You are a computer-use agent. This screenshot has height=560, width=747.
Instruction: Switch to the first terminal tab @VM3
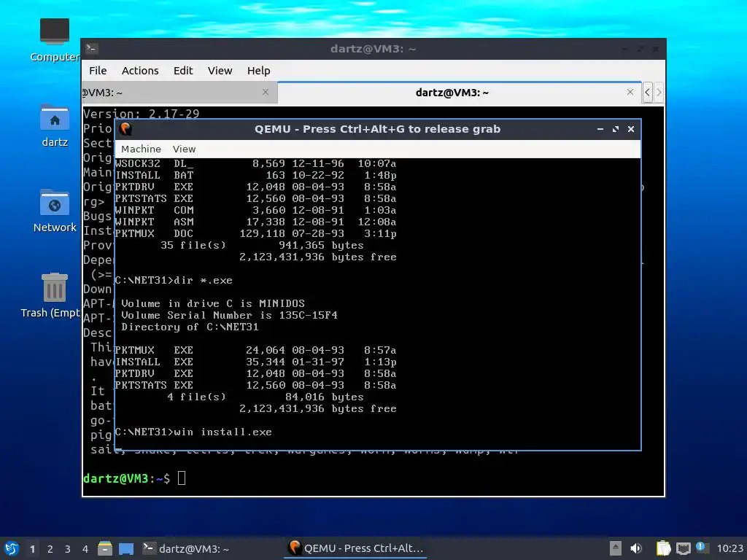[x=179, y=93]
